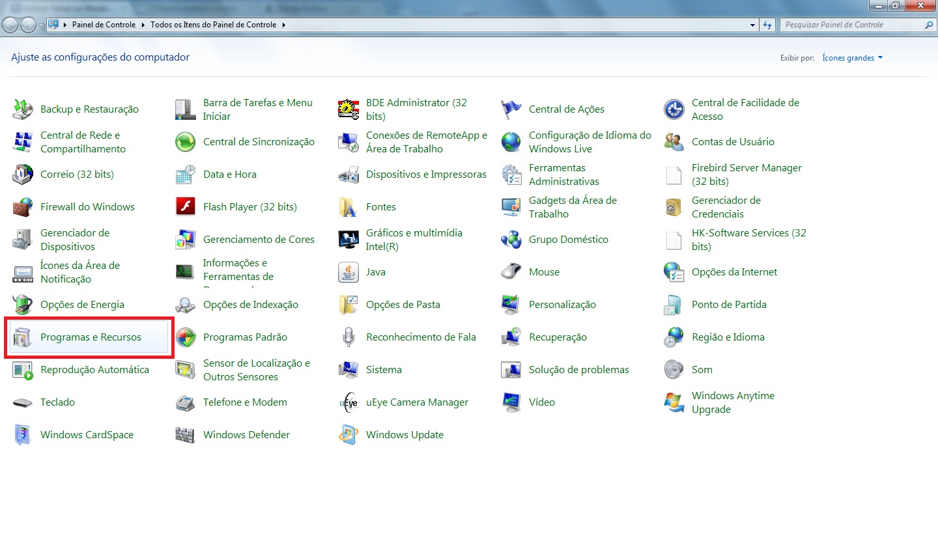This screenshot has width=938, height=560.
Task: Open the Fontes folder icon
Action: pyautogui.click(x=348, y=207)
